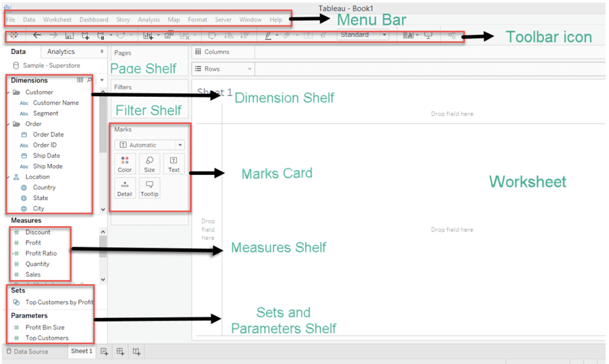Open the Dashboard menu
This screenshot has width=609, height=364.
pyautogui.click(x=94, y=19)
